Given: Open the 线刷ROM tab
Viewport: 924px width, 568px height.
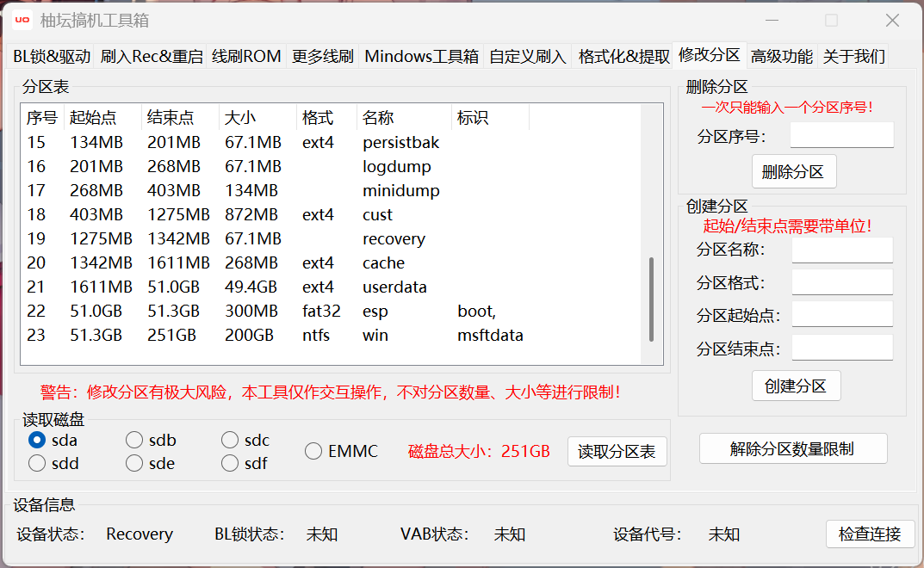Looking at the screenshot, I should [246, 57].
